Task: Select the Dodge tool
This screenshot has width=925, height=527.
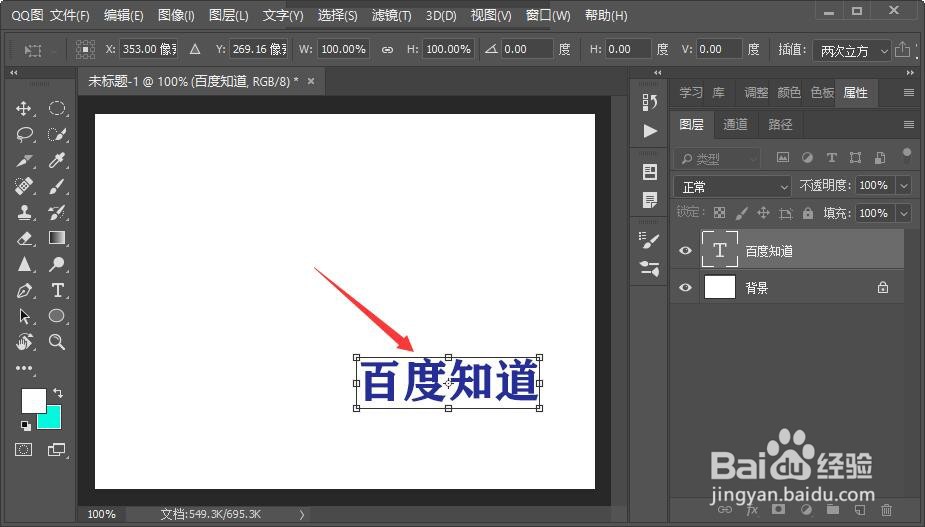Action: tap(57, 264)
